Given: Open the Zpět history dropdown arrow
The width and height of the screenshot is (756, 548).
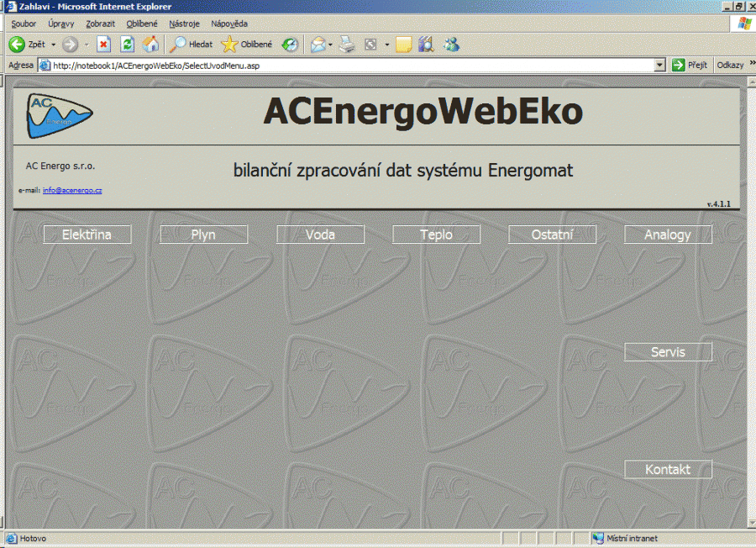Looking at the screenshot, I should [x=54, y=45].
